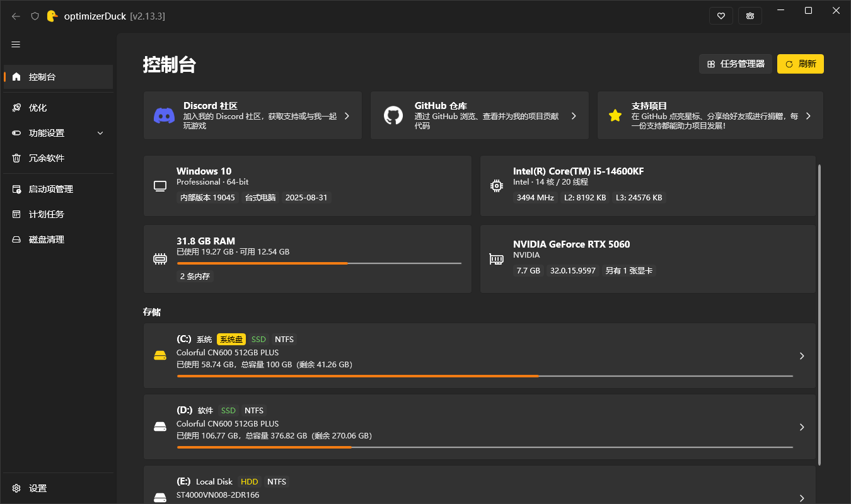Click the NVIDIA GeForce RTX 5060 title
851x504 pixels.
click(x=572, y=244)
